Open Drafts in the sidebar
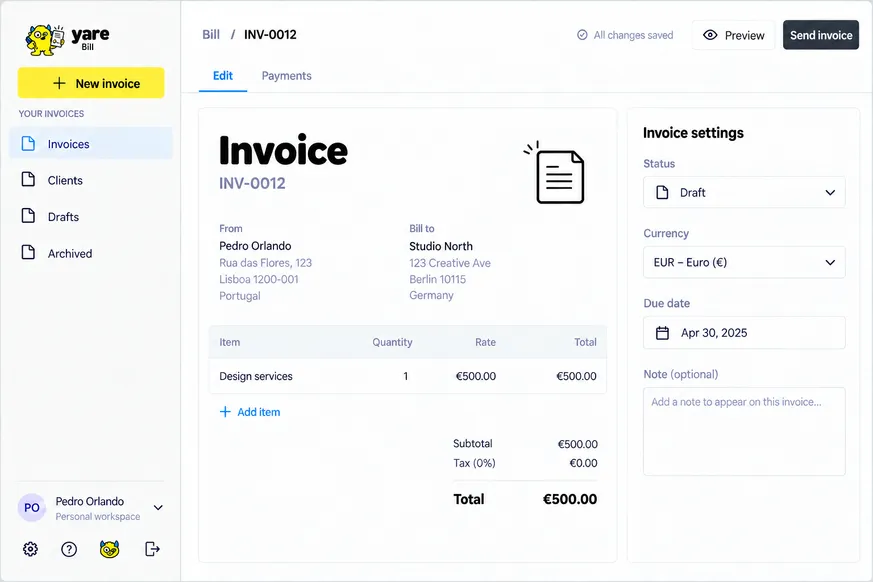Viewport: 873px width, 582px height. [x=91, y=217]
